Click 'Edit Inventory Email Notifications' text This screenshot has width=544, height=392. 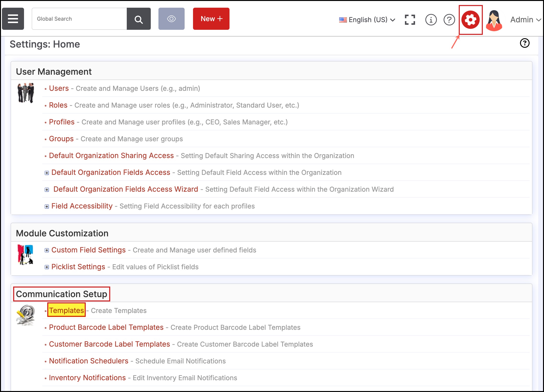coord(185,378)
